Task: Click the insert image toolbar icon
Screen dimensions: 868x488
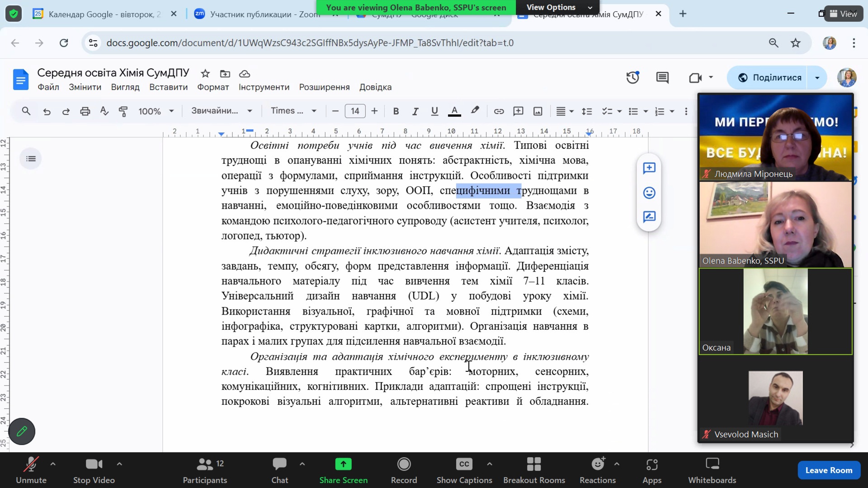Action: pos(538,111)
